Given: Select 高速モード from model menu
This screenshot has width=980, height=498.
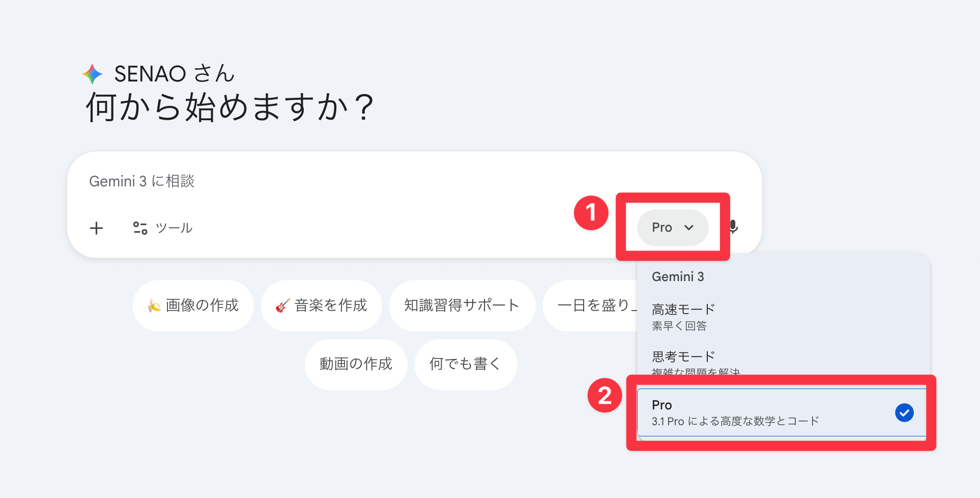Looking at the screenshot, I should coord(683,316).
